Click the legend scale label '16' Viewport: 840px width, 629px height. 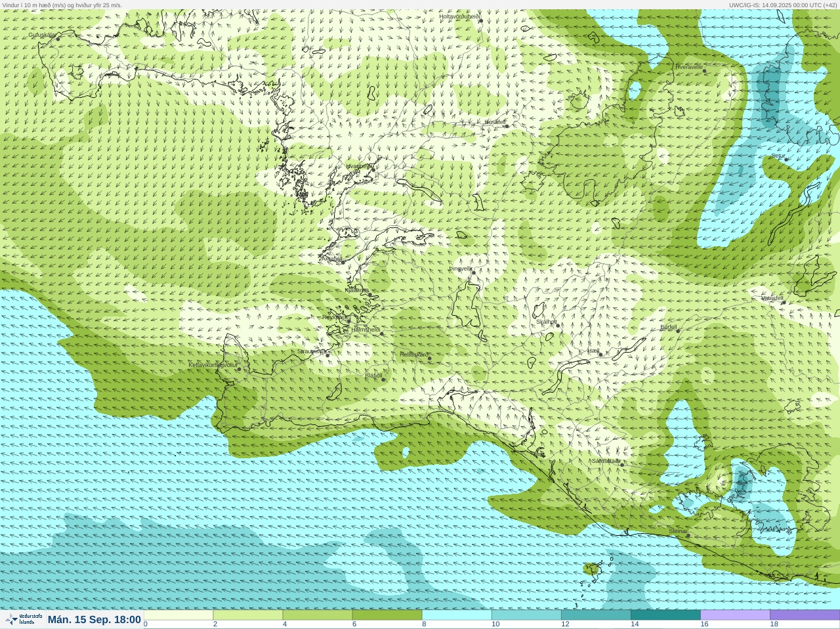click(x=704, y=624)
